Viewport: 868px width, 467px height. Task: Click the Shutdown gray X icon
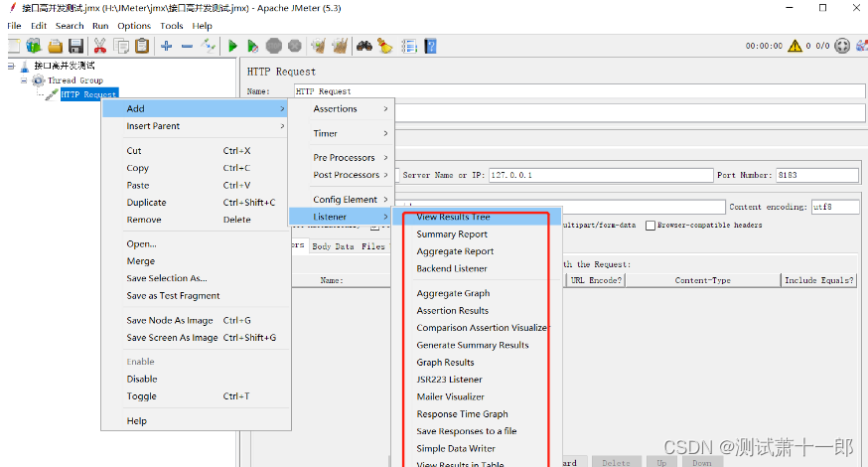tap(295, 46)
